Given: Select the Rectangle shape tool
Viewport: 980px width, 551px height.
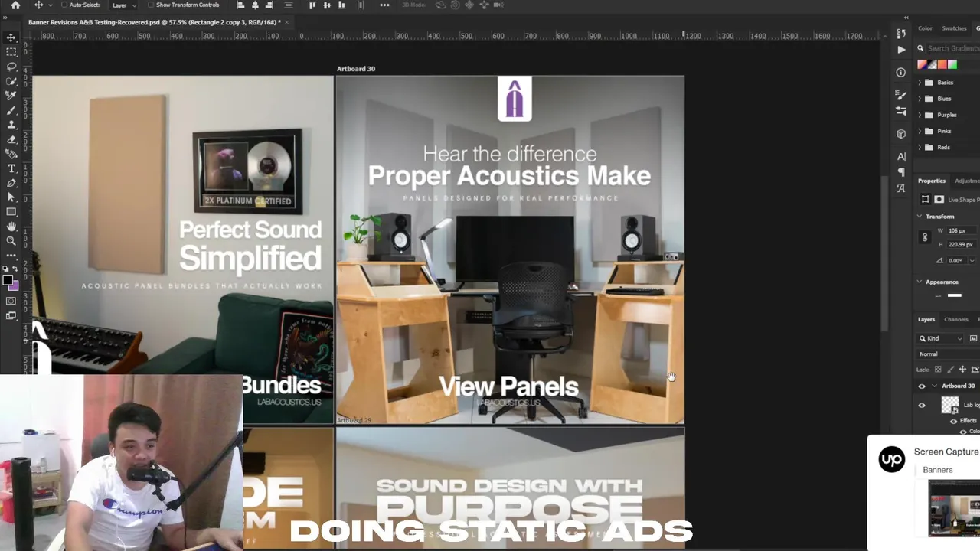Looking at the screenshot, I should point(11,212).
